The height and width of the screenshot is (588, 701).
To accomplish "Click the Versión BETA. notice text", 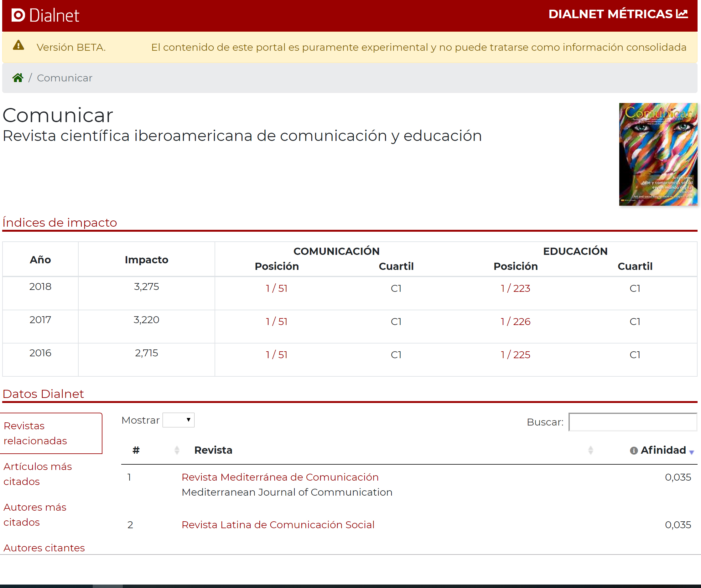I will (71, 47).
